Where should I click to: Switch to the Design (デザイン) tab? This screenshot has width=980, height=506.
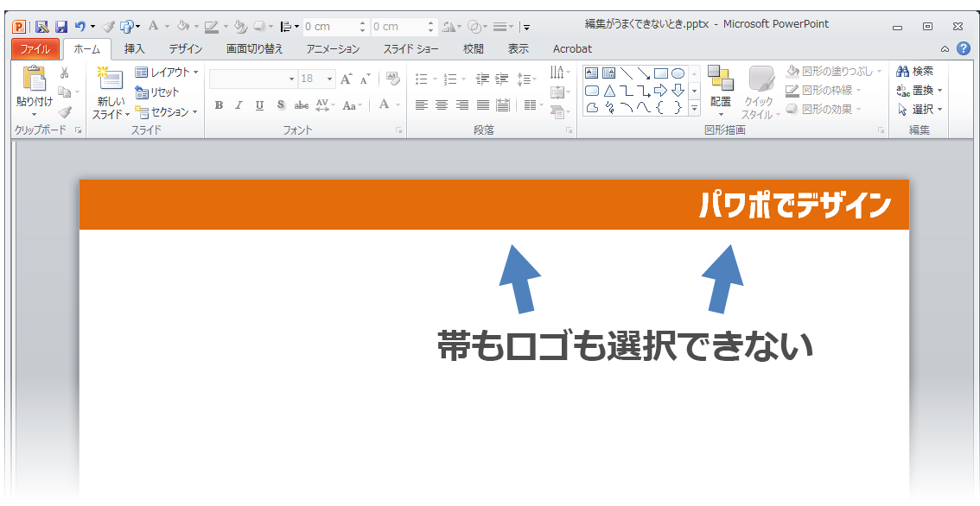pos(186,48)
